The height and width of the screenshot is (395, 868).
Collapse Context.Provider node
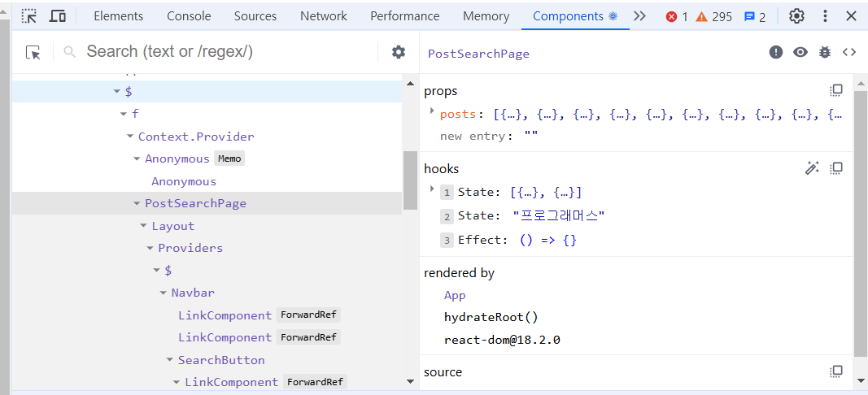[x=130, y=136]
